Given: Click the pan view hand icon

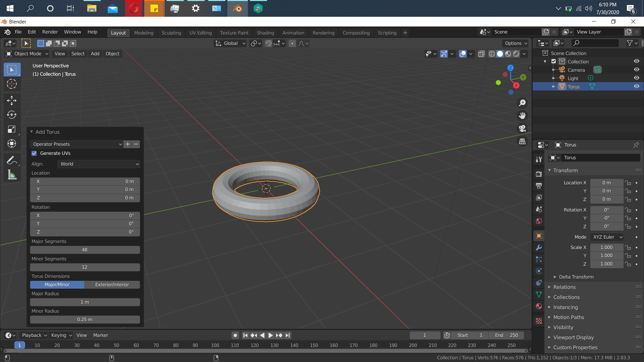Looking at the screenshot, I should point(522,116).
